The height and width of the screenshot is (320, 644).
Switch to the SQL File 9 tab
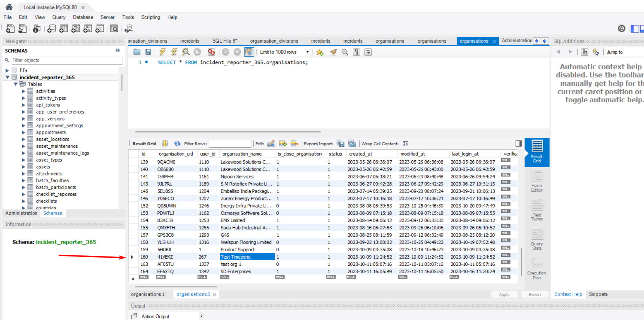tap(225, 41)
